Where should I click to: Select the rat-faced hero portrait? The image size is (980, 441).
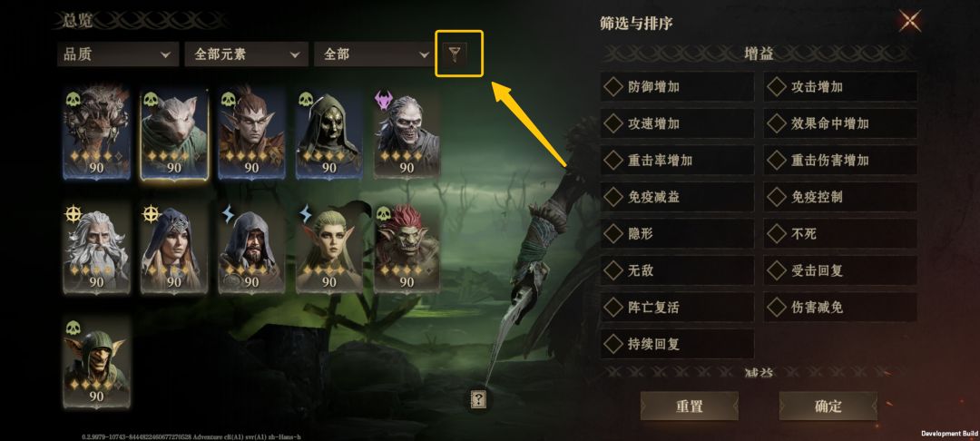pos(173,133)
